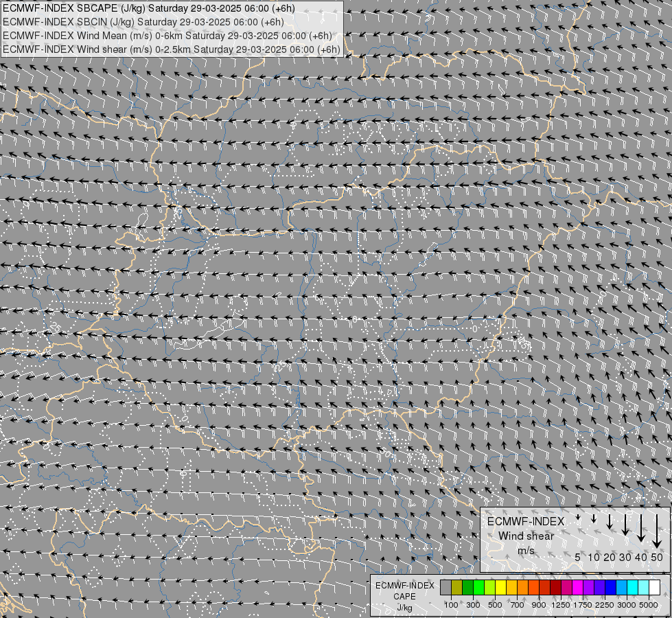Click the 1250 label under CAPE scale
The height and width of the screenshot is (618, 672).
click(x=561, y=605)
